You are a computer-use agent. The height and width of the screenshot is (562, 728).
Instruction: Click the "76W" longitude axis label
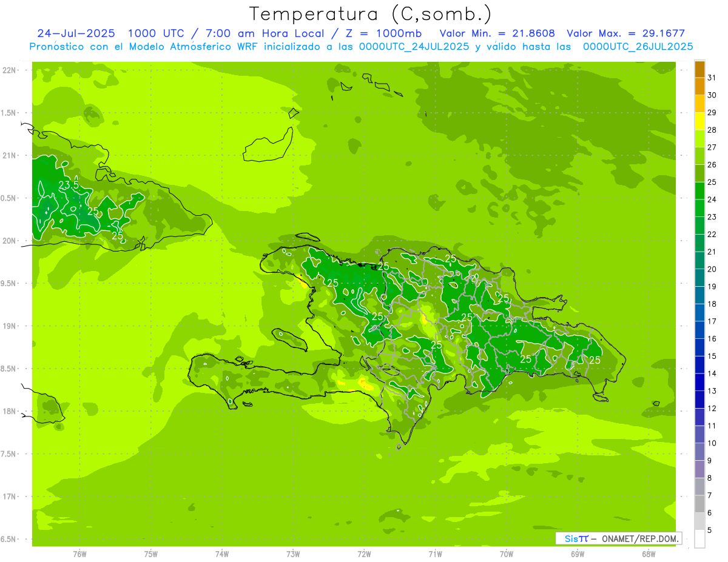[79, 554]
